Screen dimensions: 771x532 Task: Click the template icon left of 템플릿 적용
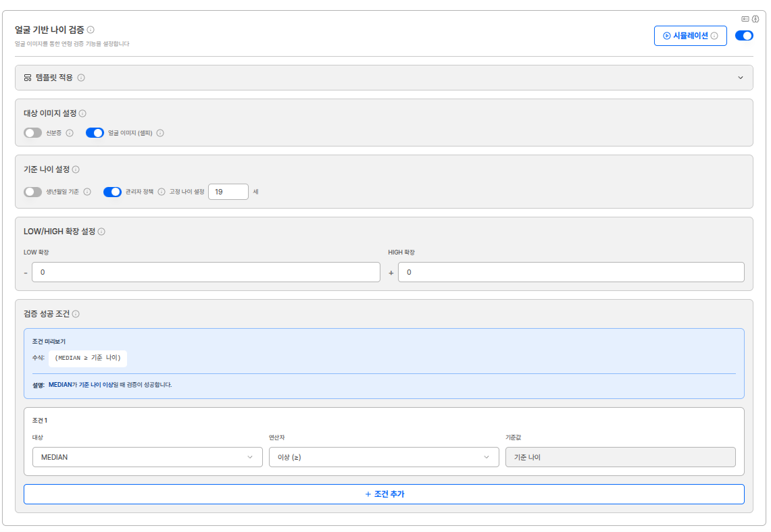click(28, 78)
